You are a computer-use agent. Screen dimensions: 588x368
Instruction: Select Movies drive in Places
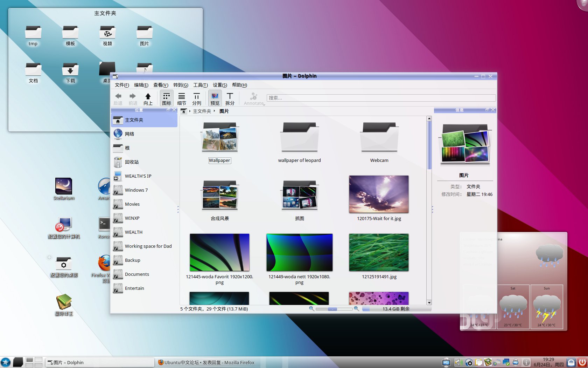tap(144, 204)
